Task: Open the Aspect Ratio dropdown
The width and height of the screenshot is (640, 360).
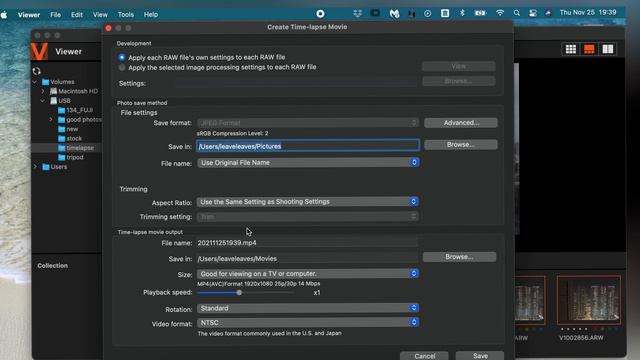Action: (x=308, y=202)
